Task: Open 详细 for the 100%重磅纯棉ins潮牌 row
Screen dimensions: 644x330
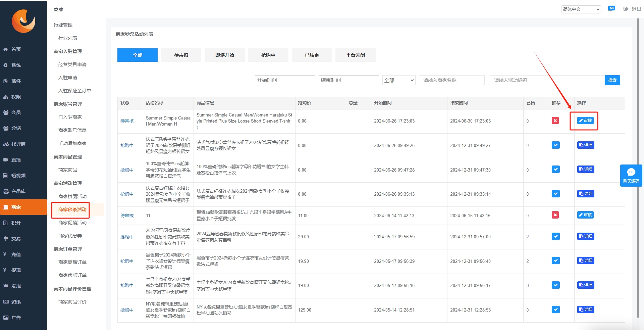Action: pos(586,169)
